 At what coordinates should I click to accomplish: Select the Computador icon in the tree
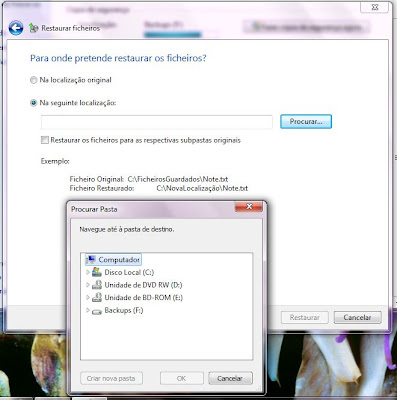pos(91,259)
